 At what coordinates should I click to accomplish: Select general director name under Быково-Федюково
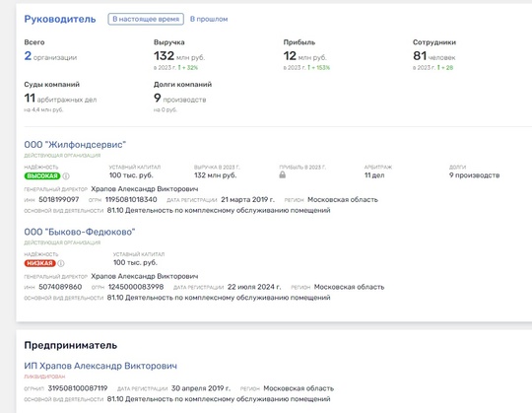[145, 276]
